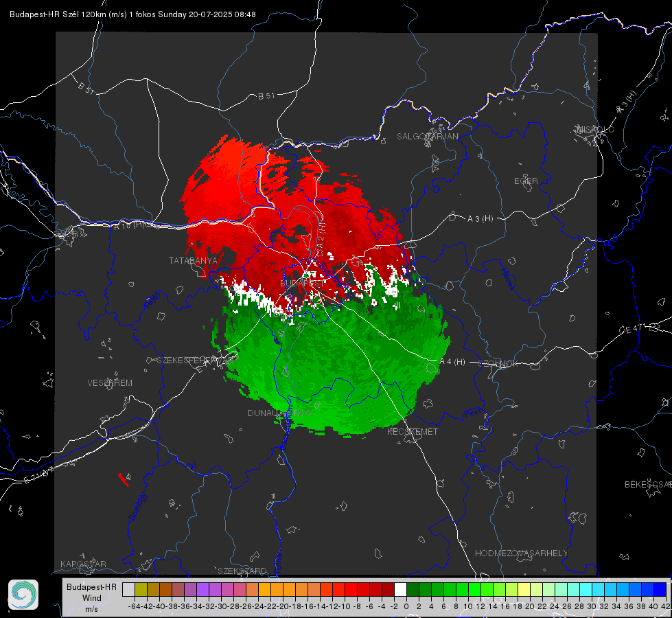Pick the green swatch between 6 and 8
672x618 pixels.
(x=450, y=589)
